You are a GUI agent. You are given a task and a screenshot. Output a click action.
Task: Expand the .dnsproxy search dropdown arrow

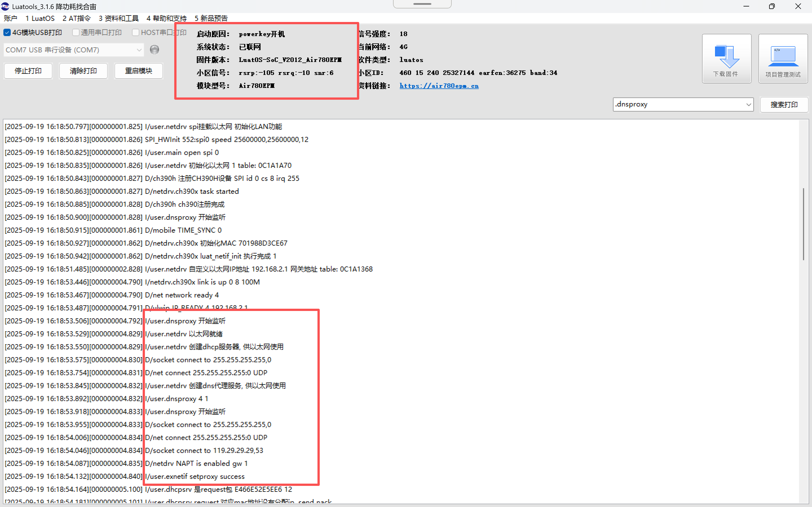click(748, 104)
